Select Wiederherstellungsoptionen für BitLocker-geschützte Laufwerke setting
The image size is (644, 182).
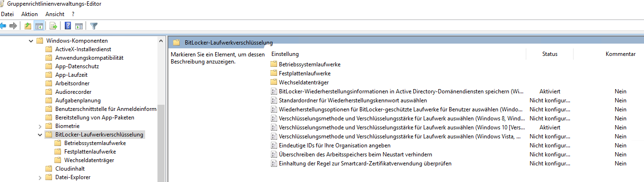coord(400,109)
